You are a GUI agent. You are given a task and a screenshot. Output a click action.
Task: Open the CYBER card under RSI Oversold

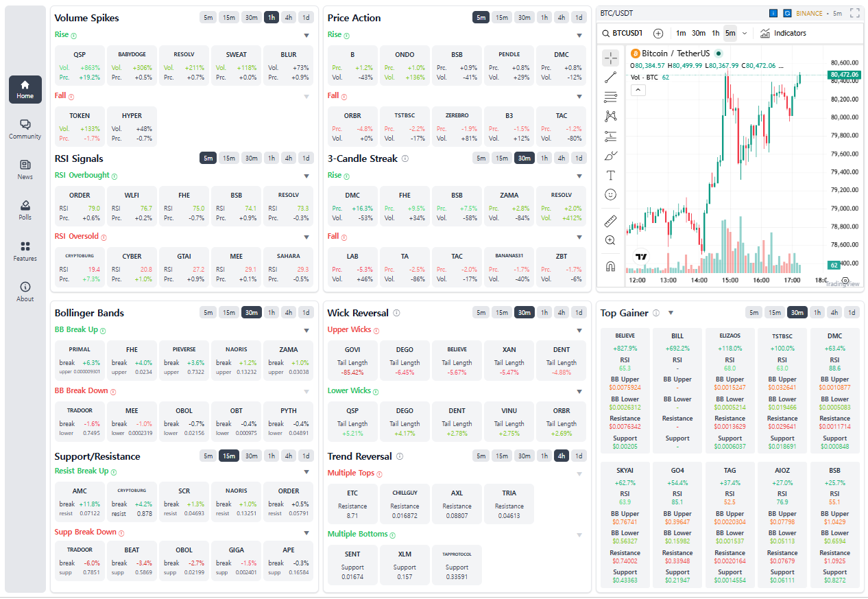coord(132,268)
